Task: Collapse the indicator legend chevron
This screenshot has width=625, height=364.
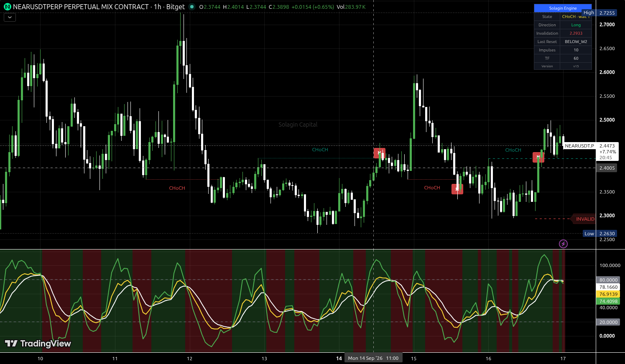Action: coord(10,18)
